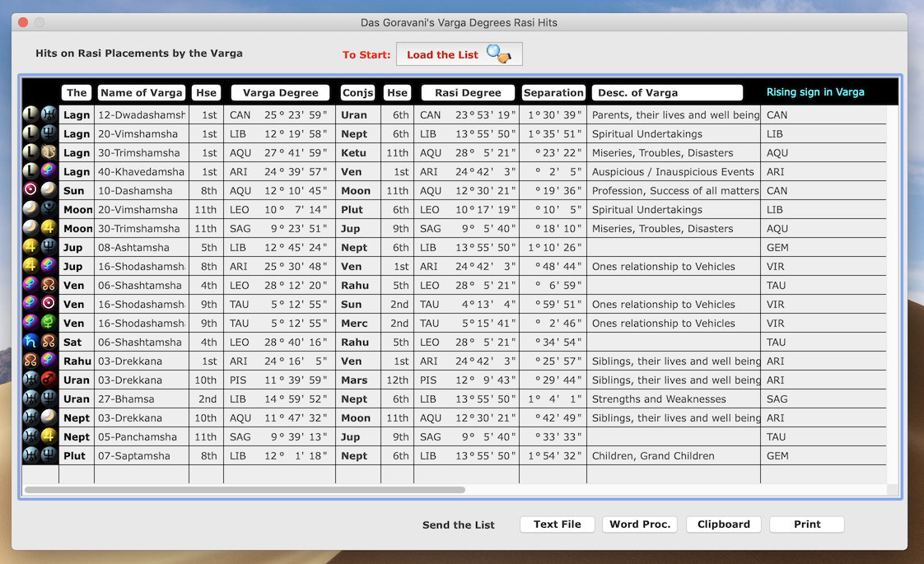Click the Name of Varga column header
This screenshot has width=924, height=564.
(141, 93)
